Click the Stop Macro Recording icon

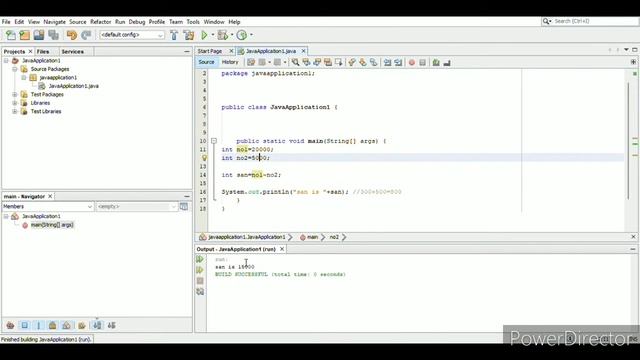pos(423,62)
